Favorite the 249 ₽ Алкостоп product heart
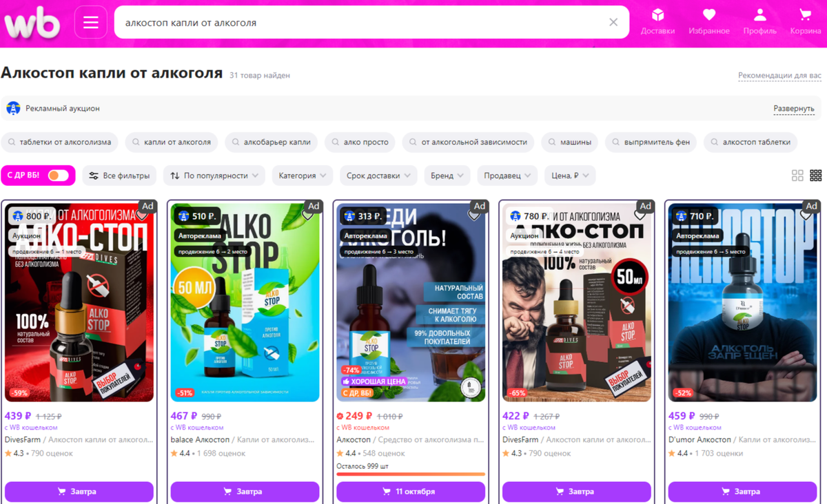 (474, 216)
